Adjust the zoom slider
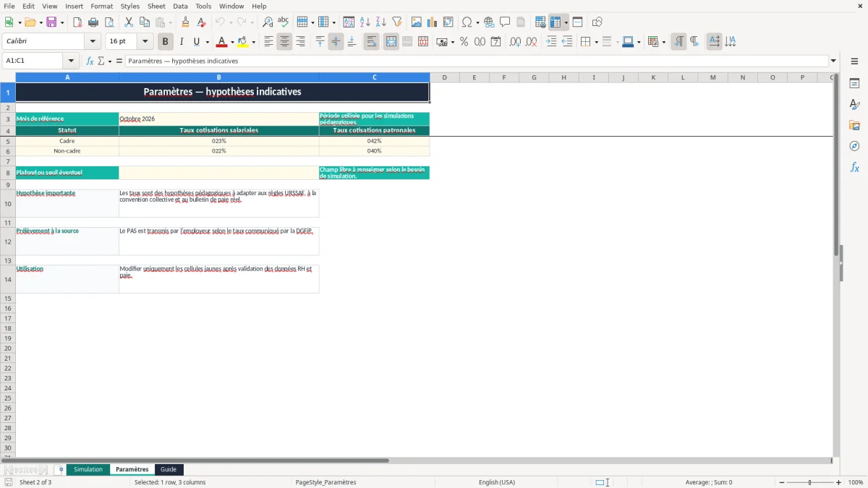The image size is (868, 488). coord(810,482)
